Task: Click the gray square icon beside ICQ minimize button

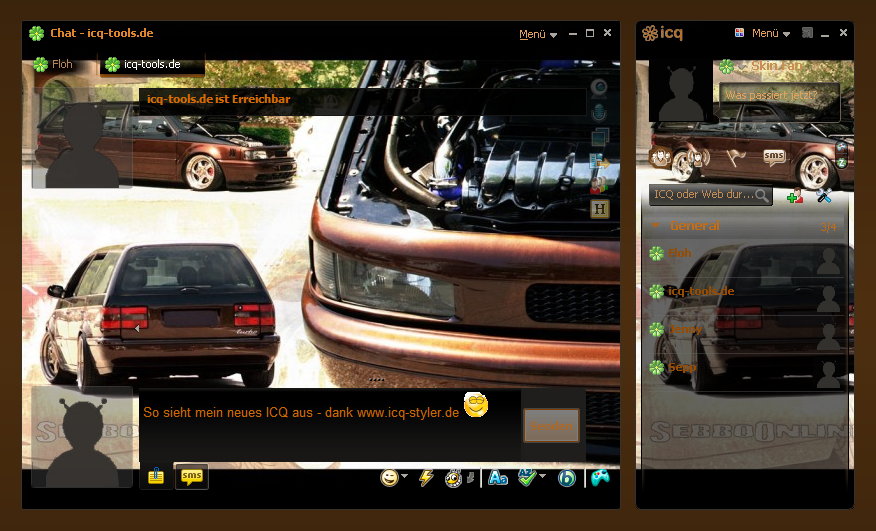Action: click(807, 33)
